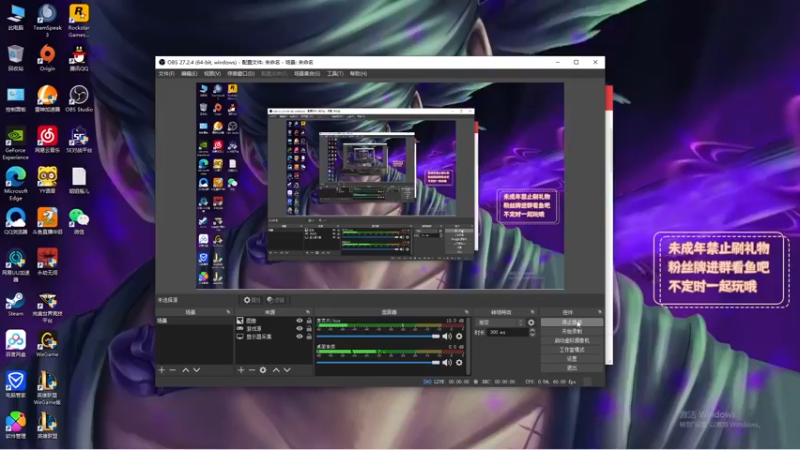Image resolution: width=800 pixels, height=450 pixels.
Task: Pop out the Sources (来源) dock panel
Action: point(308,312)
